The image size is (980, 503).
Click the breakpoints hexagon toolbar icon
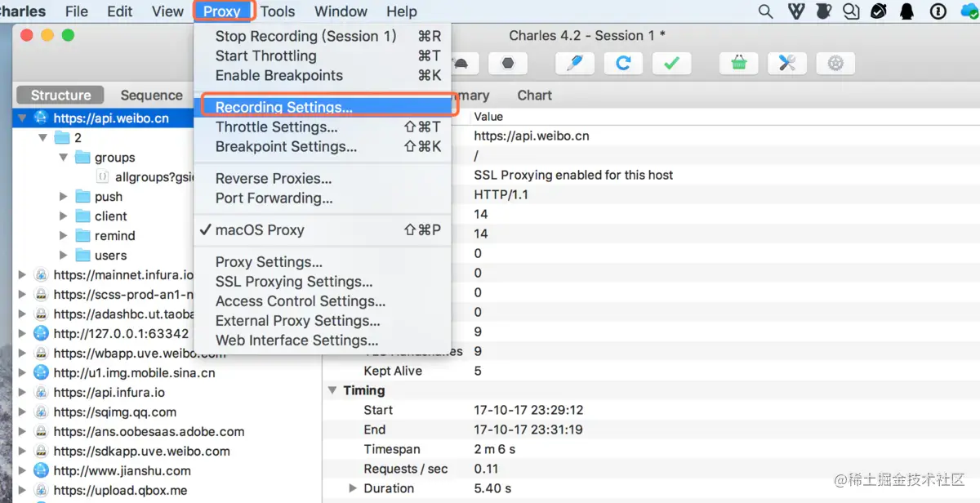pos(508,64)
